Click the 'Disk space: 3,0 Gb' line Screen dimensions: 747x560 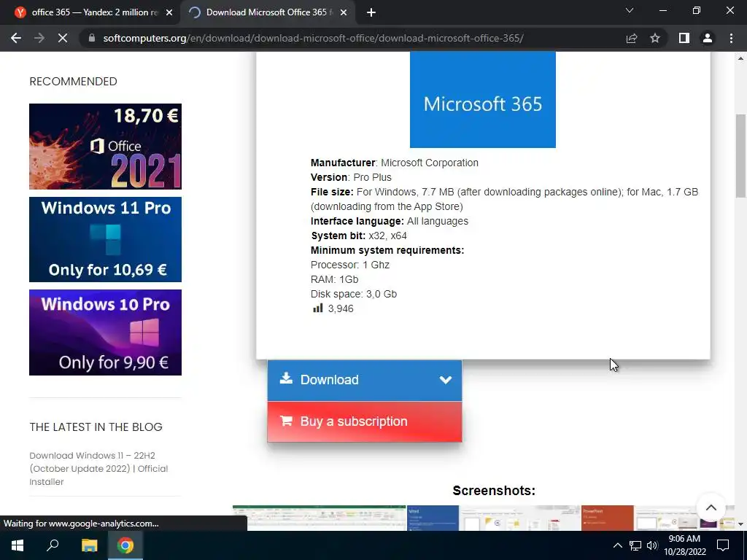[x=354, y=294]
